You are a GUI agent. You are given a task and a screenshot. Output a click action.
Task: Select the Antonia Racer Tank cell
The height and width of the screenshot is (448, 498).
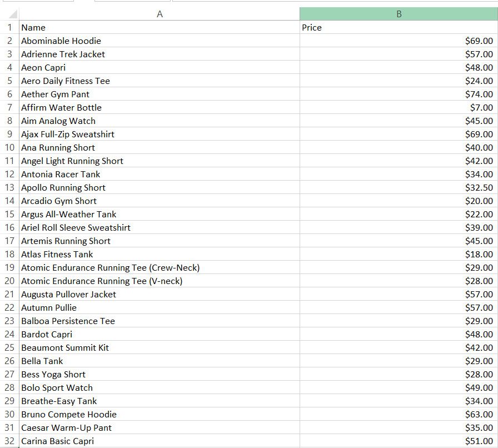[x=160, y=174]
